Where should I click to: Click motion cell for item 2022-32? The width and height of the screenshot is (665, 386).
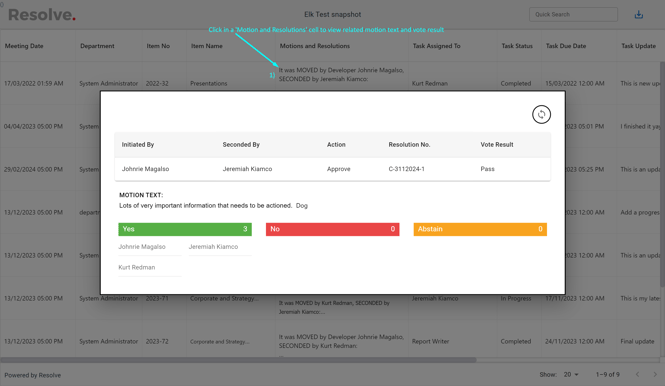pos(341,75)
